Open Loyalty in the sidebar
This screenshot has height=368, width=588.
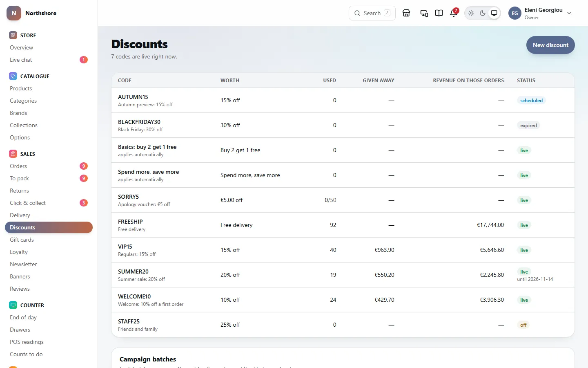click(x=49, y=252)
